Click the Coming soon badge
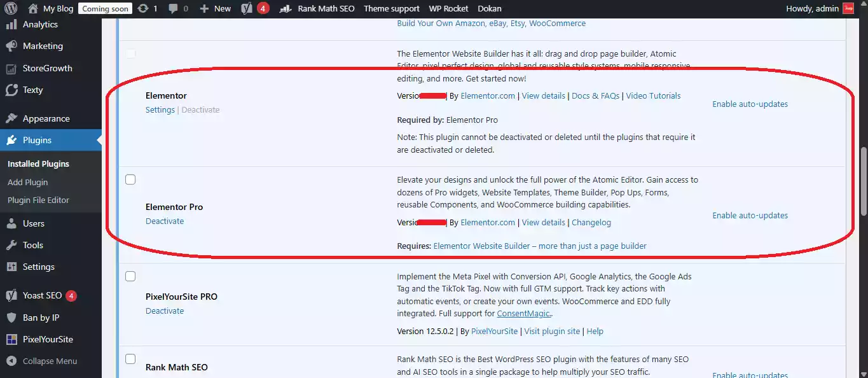The width and height of the screenshot is (868, 378). tap(106, 8)
